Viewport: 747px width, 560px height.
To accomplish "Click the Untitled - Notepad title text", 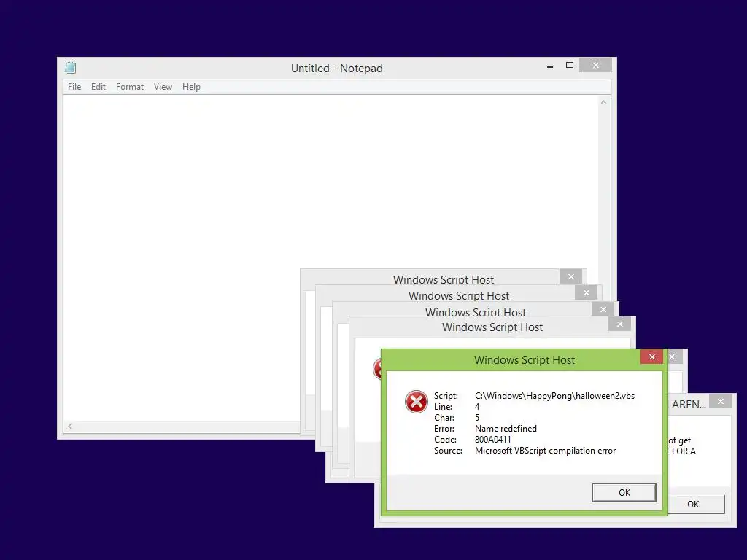I will coord(337,68).
